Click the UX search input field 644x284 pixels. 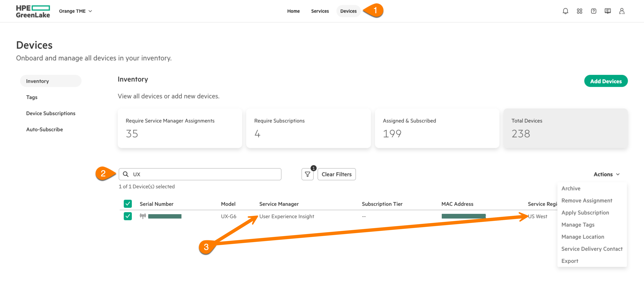200,174
